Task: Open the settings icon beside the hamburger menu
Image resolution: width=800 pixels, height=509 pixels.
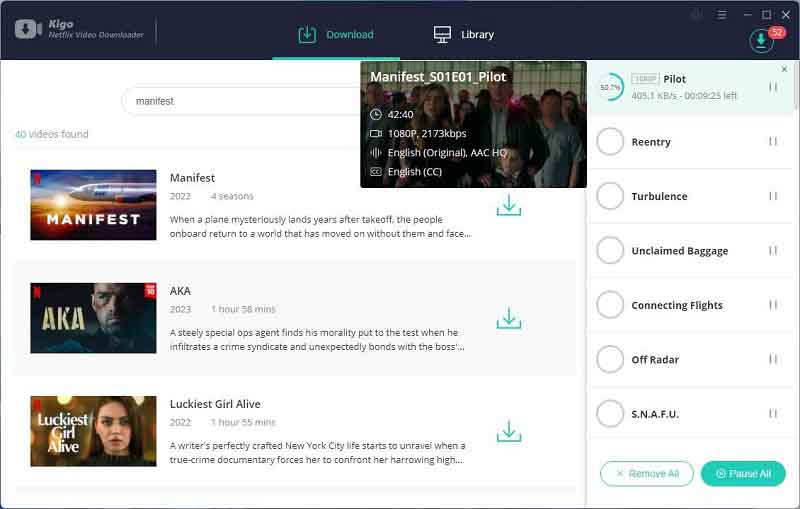Action: (x=696, y=15)
